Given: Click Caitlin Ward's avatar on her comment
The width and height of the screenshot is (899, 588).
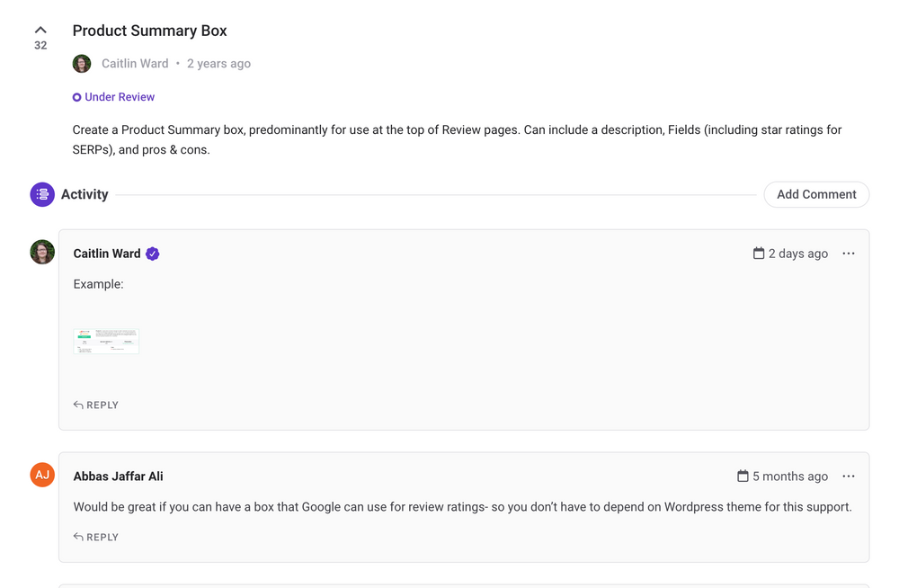Looking at the screenshot, I should pos(41,252).
